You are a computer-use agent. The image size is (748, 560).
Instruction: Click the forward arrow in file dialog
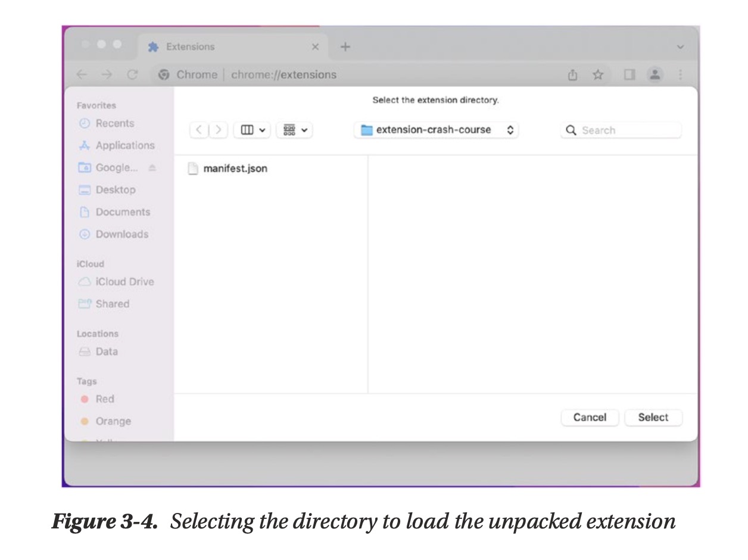click(218, 130)
